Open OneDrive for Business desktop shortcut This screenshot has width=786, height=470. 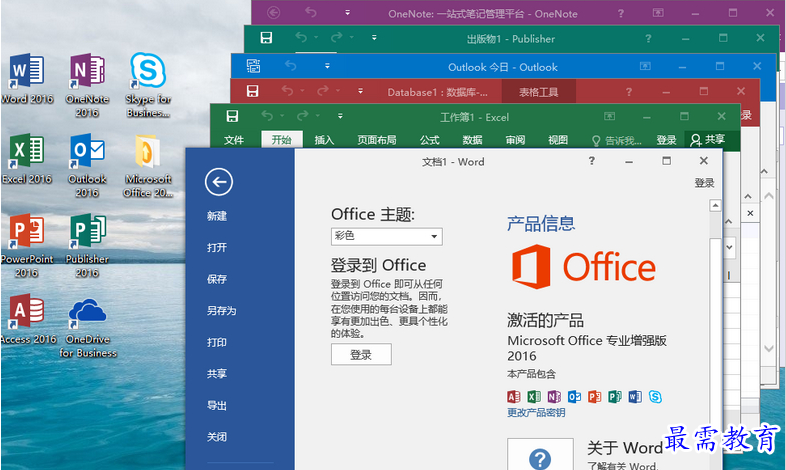pyautogui.click(x=88, y=327)
